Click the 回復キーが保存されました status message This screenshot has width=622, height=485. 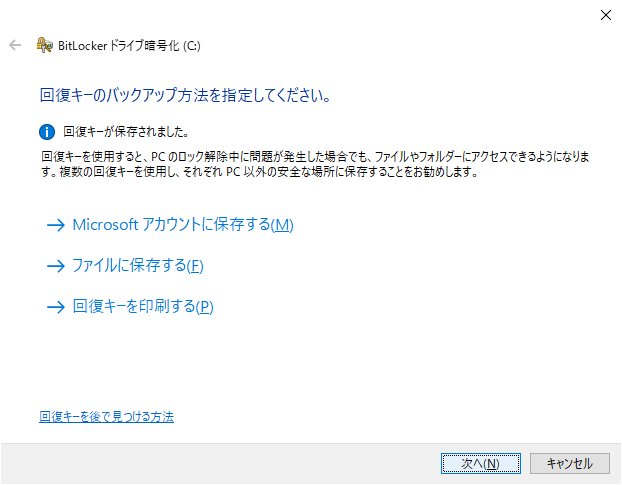tap(126, 131)
